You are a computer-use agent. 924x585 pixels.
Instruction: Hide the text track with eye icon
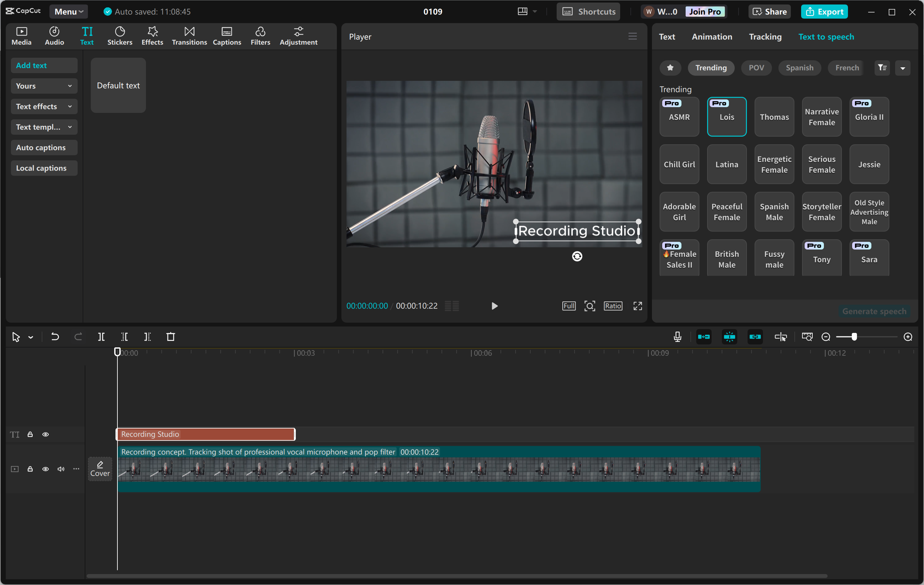[x=46, y=434]
